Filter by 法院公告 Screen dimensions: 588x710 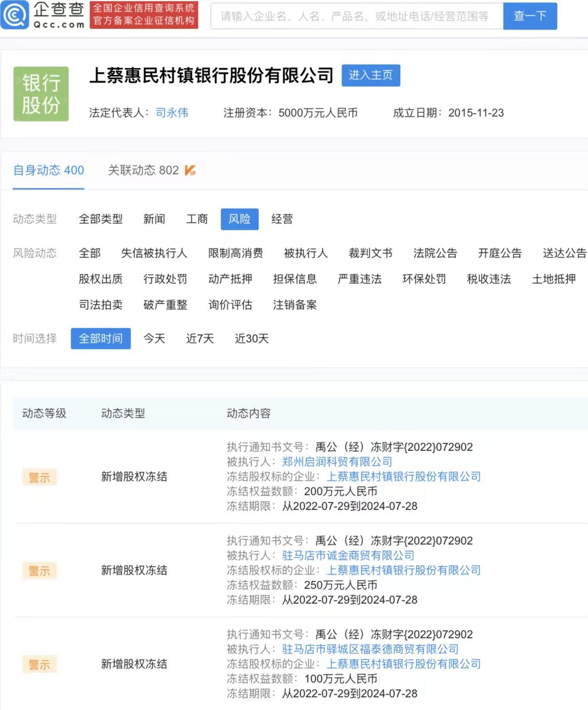point(435,253)
